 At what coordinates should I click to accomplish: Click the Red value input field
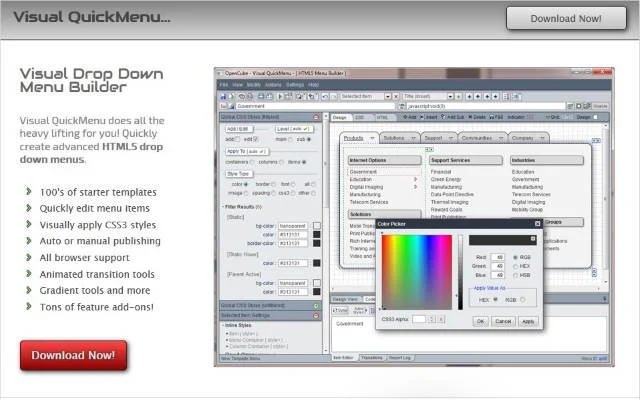[498, 257]
